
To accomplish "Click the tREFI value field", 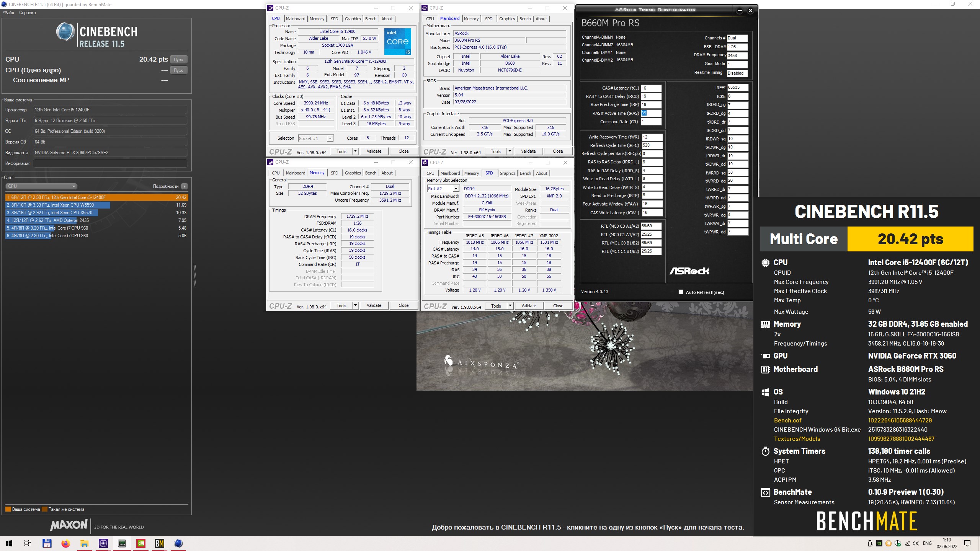I will click(738, 88).
